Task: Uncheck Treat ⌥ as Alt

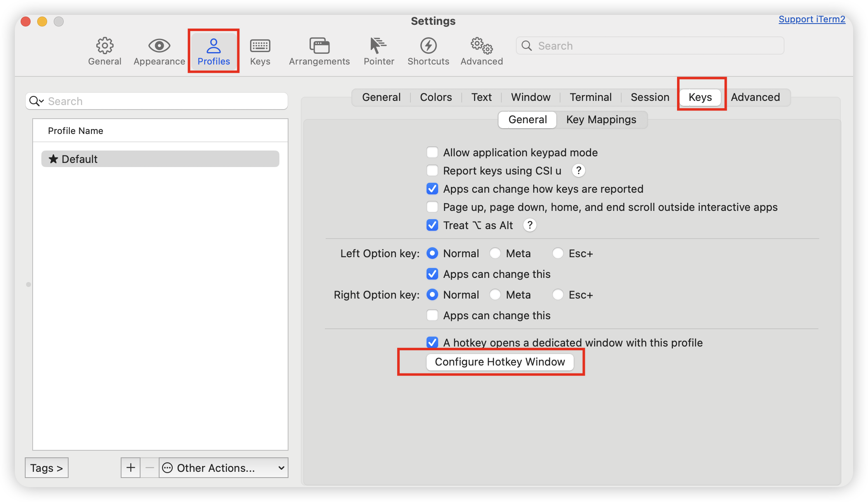Action: pyautogui.click(x=432, y=225)
